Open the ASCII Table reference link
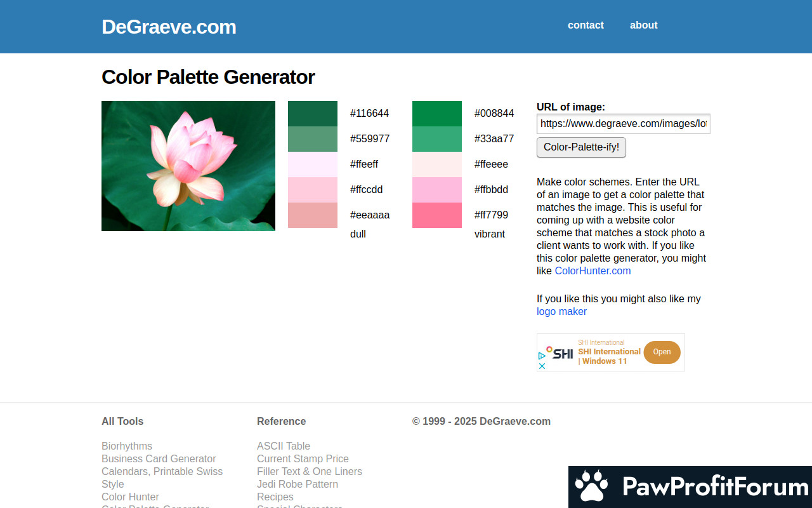 coord(284,446)
